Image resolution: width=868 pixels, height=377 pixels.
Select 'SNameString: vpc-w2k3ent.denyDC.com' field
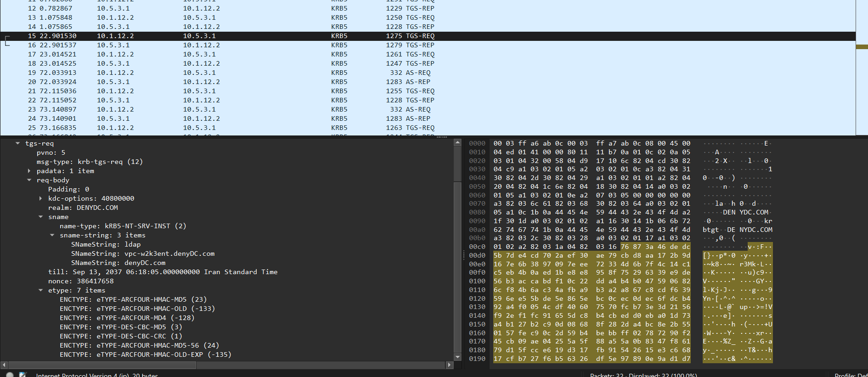point(143,253)
